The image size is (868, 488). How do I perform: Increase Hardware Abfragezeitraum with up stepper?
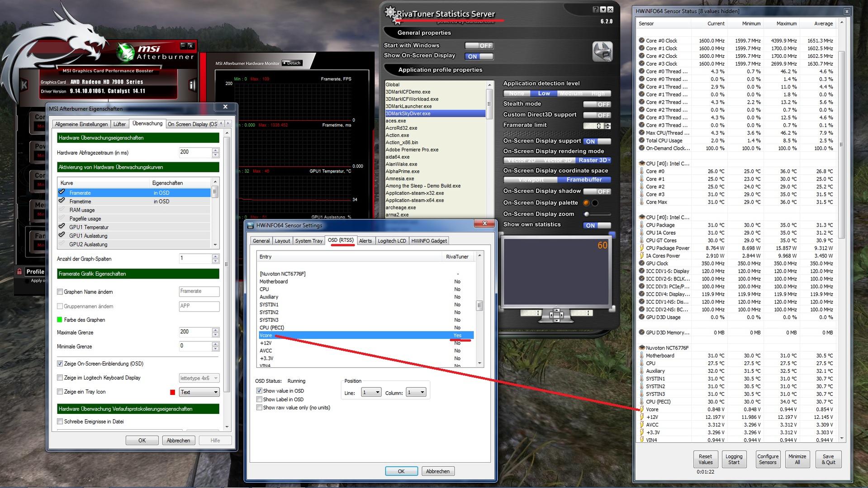point(215,150)
